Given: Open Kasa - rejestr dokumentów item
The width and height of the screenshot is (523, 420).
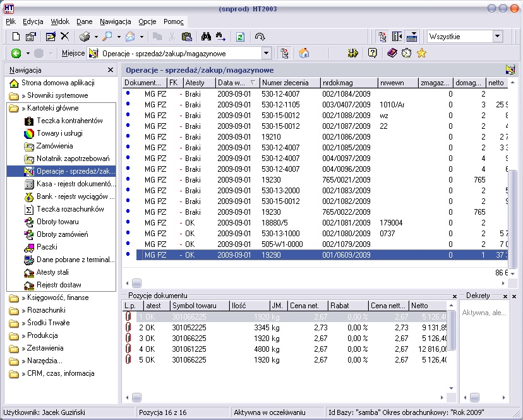Looking at the screenshot, I should coord(70,184).
